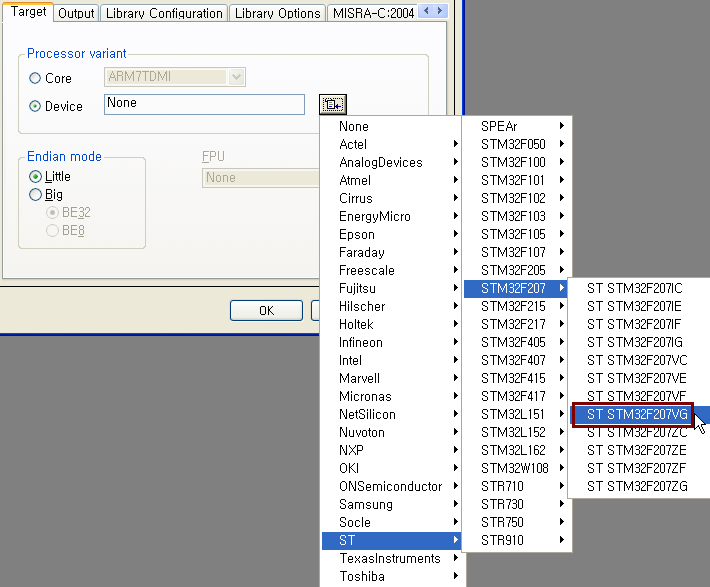Switch to the Target tab

pos(28,12)
